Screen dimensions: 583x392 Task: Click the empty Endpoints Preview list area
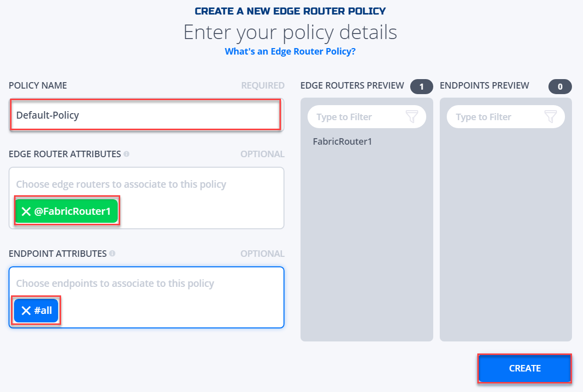click(x=506, y=234)
